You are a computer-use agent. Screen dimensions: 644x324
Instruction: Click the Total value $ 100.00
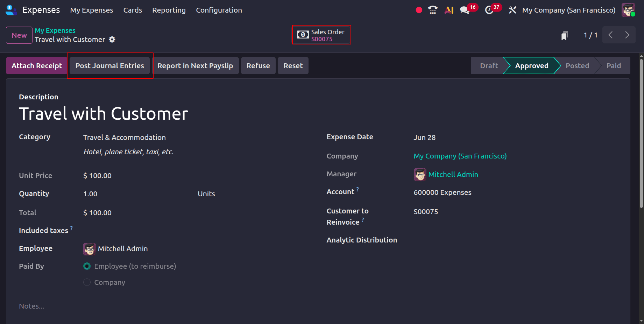point(97,213)
